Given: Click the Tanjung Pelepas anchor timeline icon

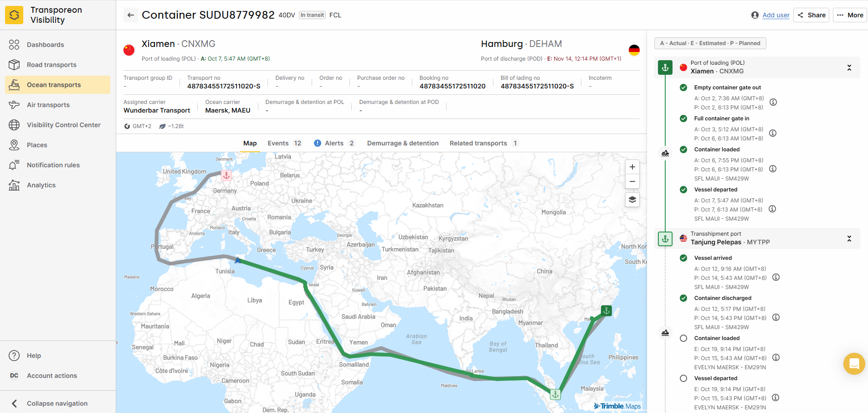Looking at the screenshot, I should [x=665, y=238].
